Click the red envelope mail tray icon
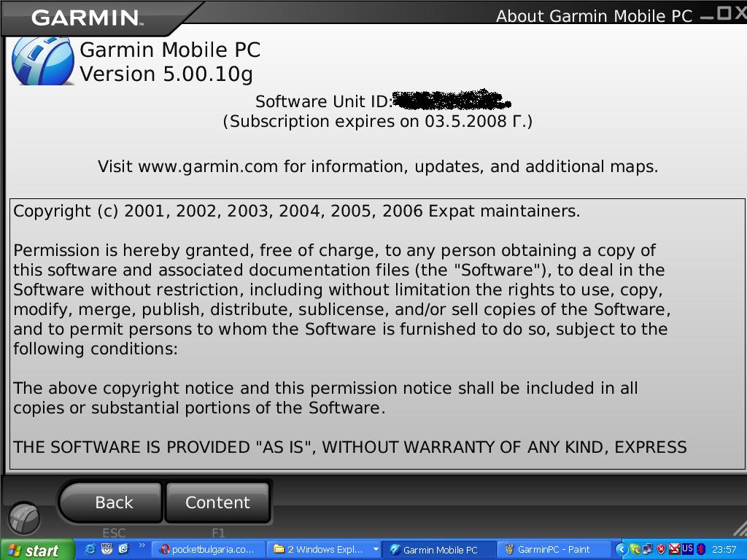The image size is (747, 560). [675, 550]
